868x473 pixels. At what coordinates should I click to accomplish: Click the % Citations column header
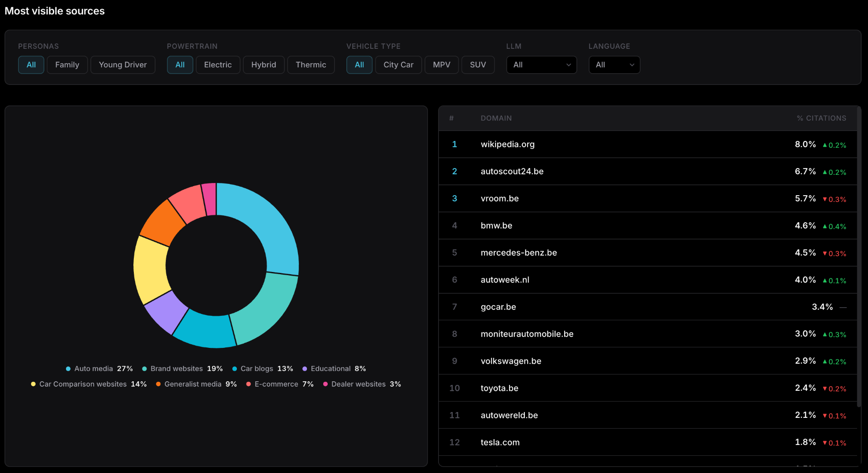[821, 118]
